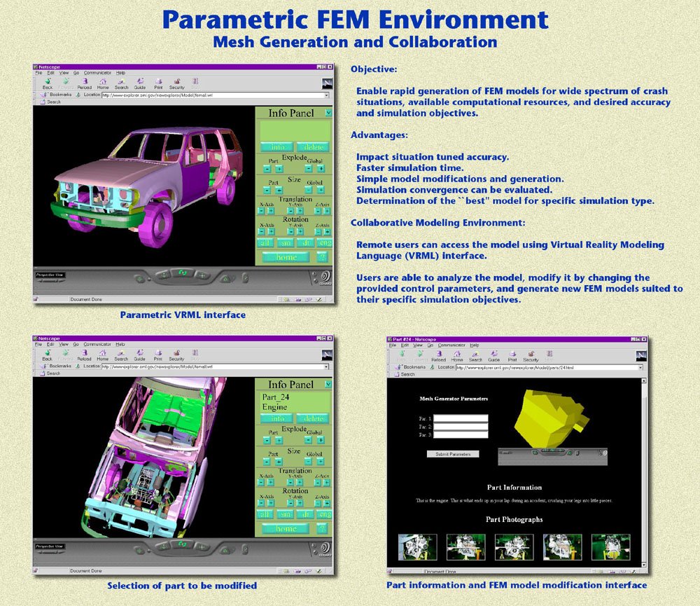This screenshot has width=700, height=606.
Task: Open Security icon in the top Netscape window
Action: point(176,83)
